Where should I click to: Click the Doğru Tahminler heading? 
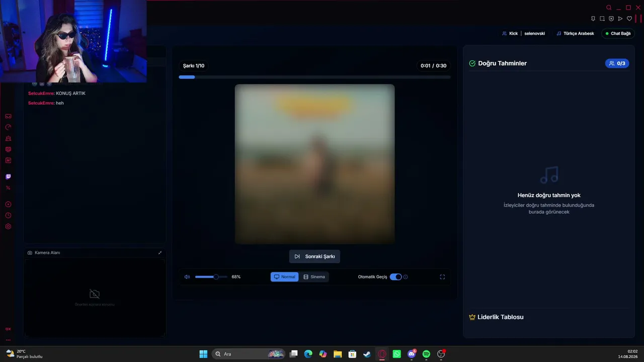502,63
